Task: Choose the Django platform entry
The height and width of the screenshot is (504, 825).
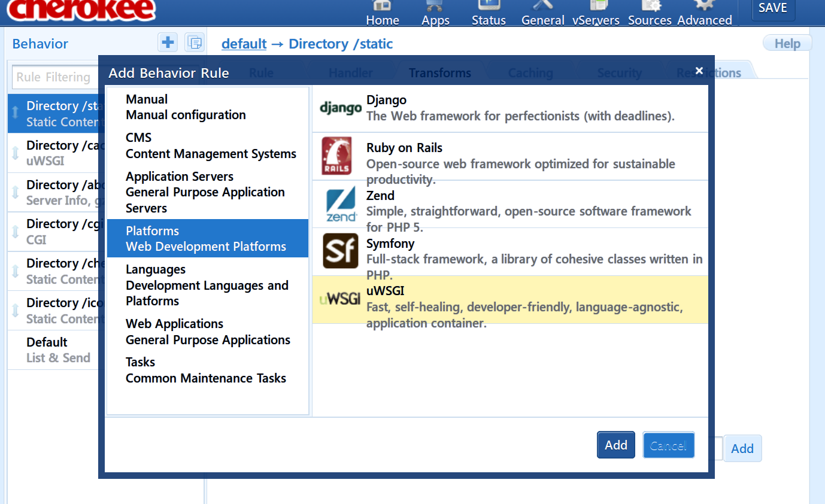Action: pyautogui.click(x=510, y=108)
